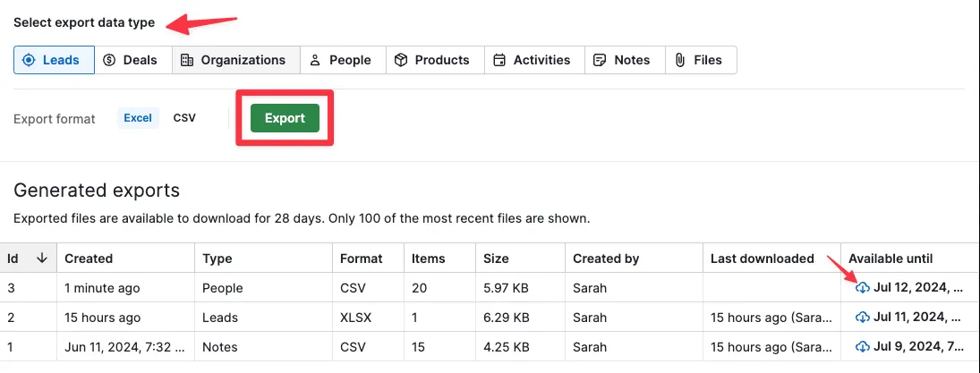Click the 'Jul 12, 2024' date text
980x373 pixels.
pyautogui.click(x=917, y=288)
